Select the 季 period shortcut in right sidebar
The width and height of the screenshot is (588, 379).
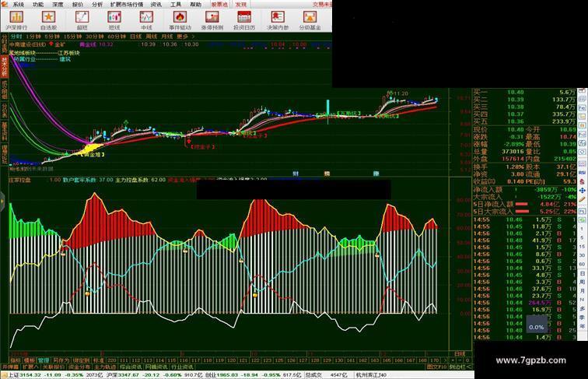tap(583, 318)
